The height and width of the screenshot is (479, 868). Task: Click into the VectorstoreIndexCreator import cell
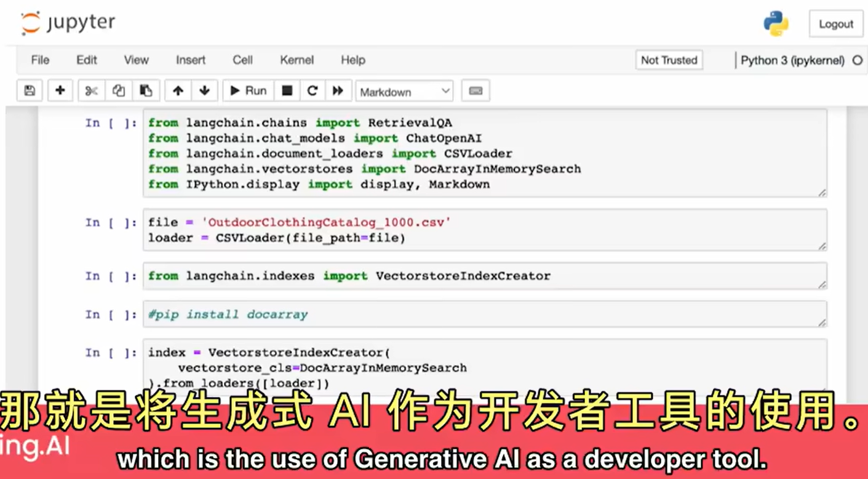[485, 276]
